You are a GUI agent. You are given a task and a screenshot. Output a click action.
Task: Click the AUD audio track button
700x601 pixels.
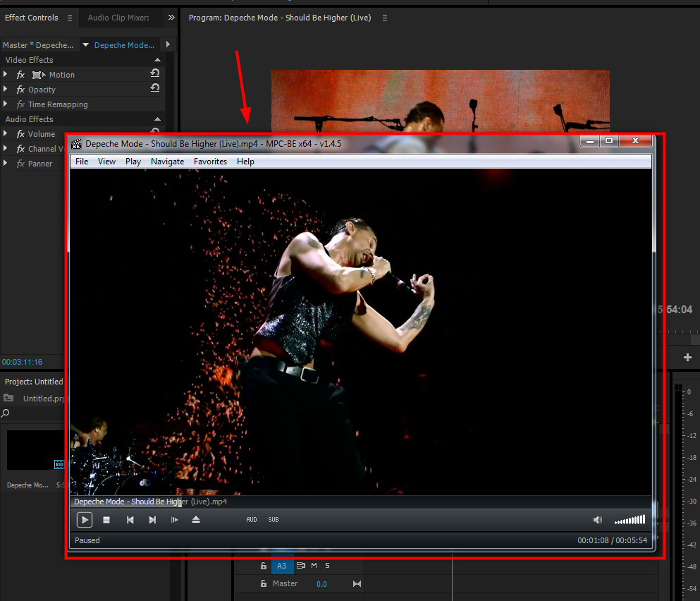tap(252, 520)
